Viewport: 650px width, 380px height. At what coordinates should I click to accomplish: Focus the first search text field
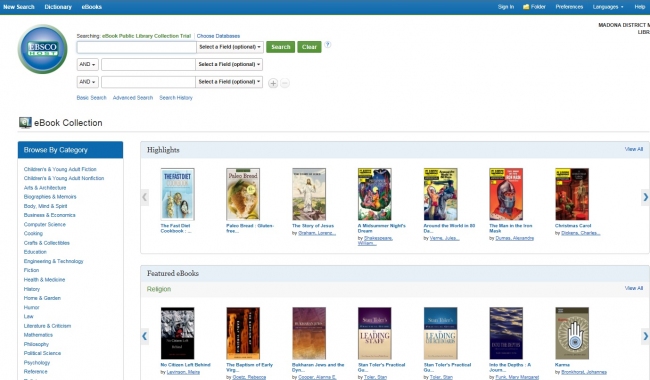[136, 47]
